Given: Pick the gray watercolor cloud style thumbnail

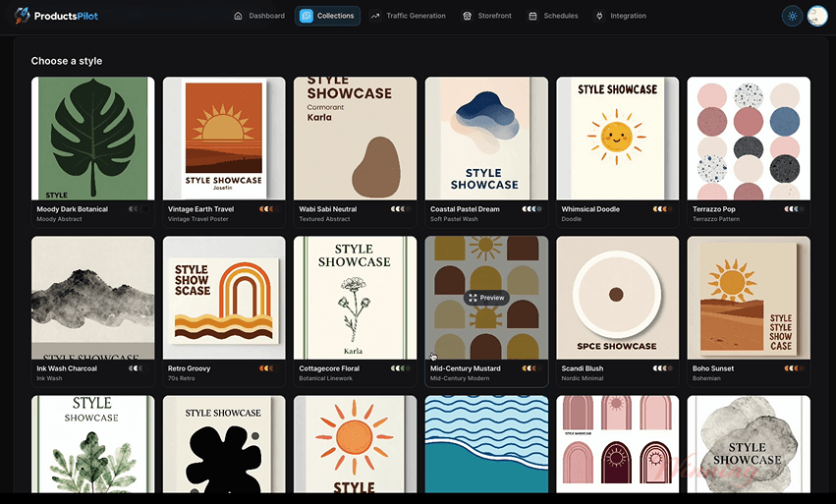Looking at the screenshot, I should point(749,444).
